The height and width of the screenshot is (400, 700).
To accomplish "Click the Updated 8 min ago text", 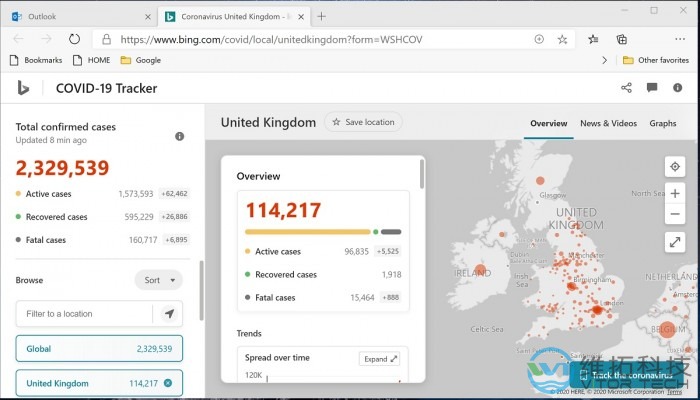I will point(51,140).
